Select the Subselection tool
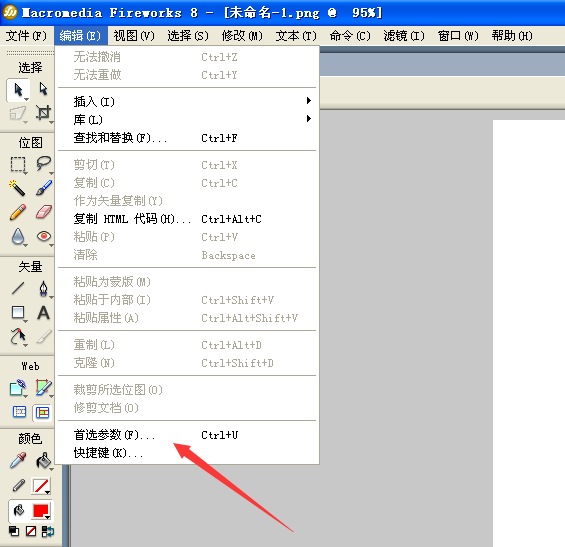The height and width of the screenshot is (547, 565). tap(43, 89)
